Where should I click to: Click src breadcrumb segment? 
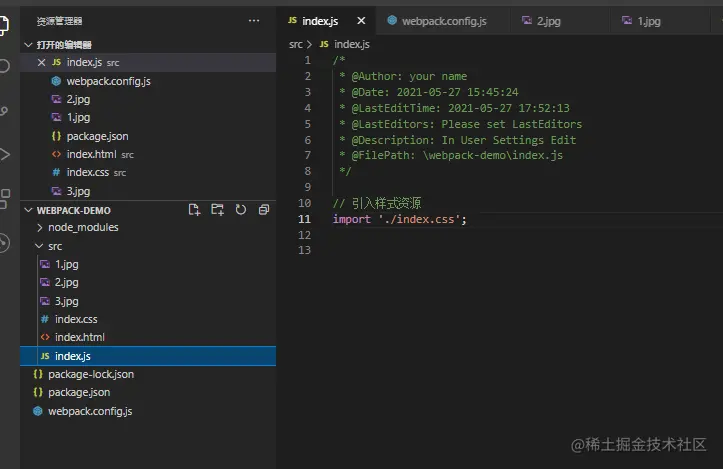296,44
